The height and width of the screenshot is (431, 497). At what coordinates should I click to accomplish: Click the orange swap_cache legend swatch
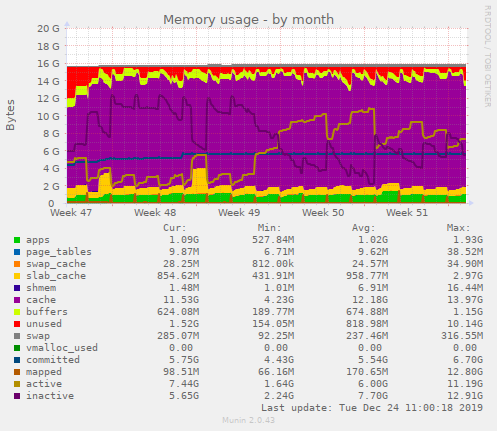click(17, 264)
